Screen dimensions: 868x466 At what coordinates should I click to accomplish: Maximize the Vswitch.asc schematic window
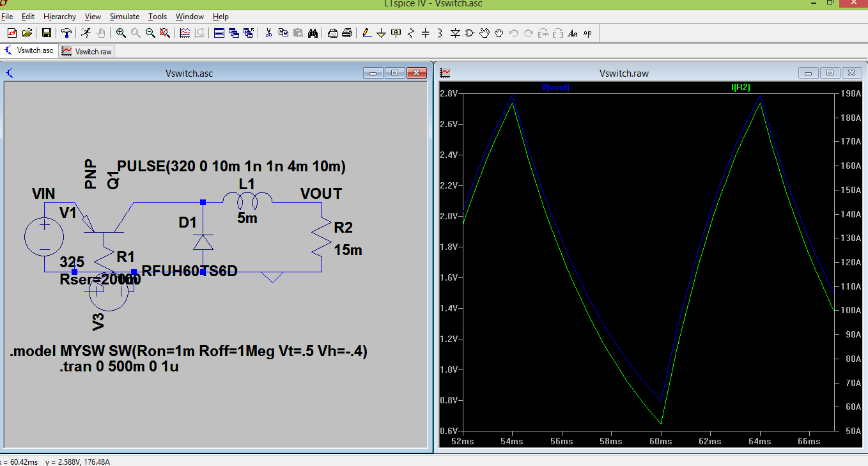click(394, 73)
